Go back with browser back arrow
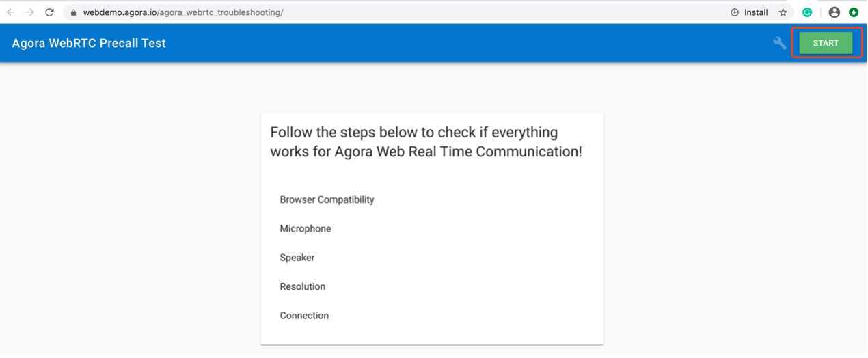The height and width of the screenshot is (358, 868). point(11,12)
